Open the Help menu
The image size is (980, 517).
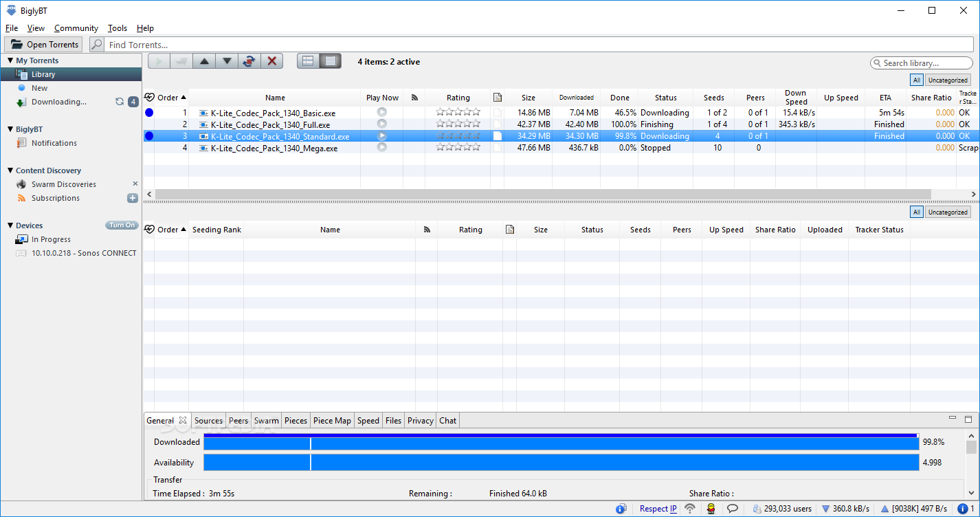tap(145, 28)
